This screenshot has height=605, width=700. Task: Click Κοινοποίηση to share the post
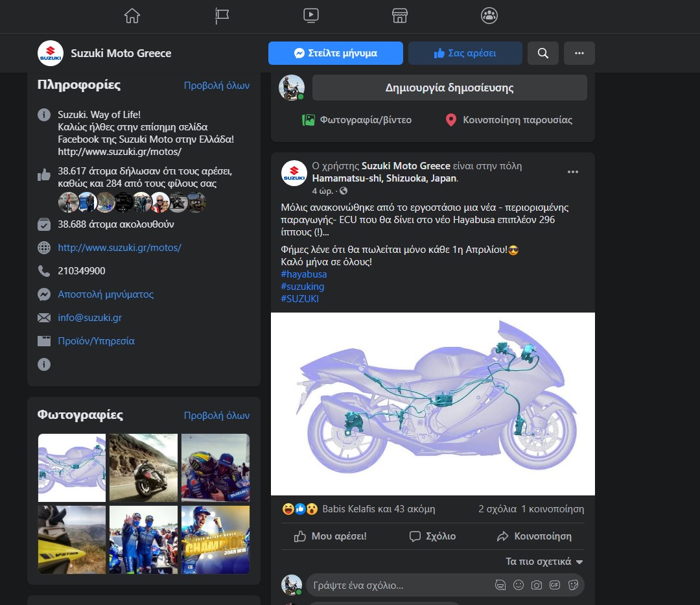point(534,536)
